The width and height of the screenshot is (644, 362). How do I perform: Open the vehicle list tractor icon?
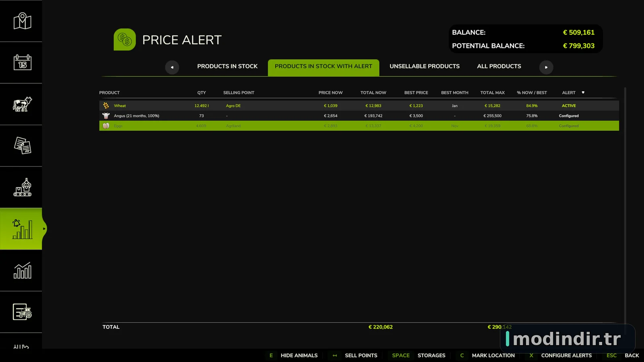coord(22,312)
